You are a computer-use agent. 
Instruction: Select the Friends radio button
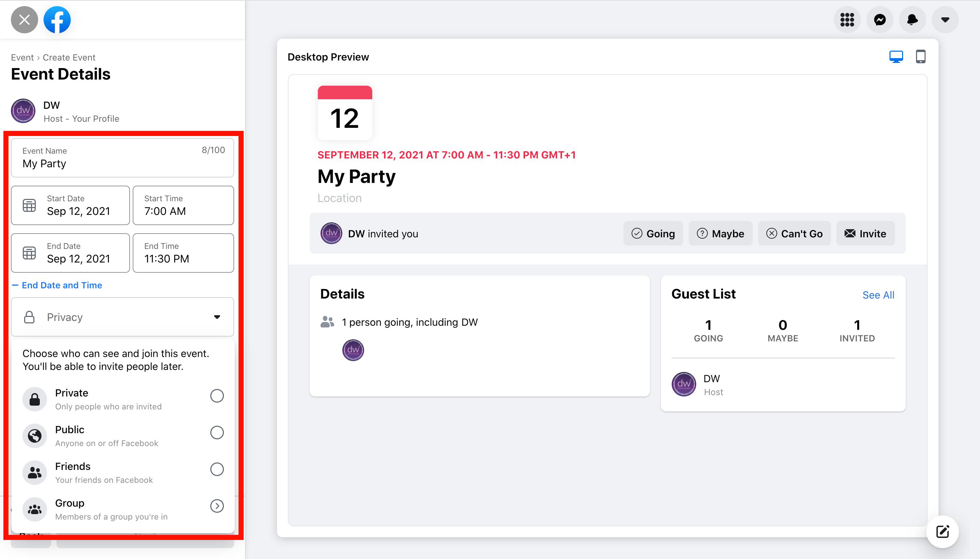[x=217, y=469]
